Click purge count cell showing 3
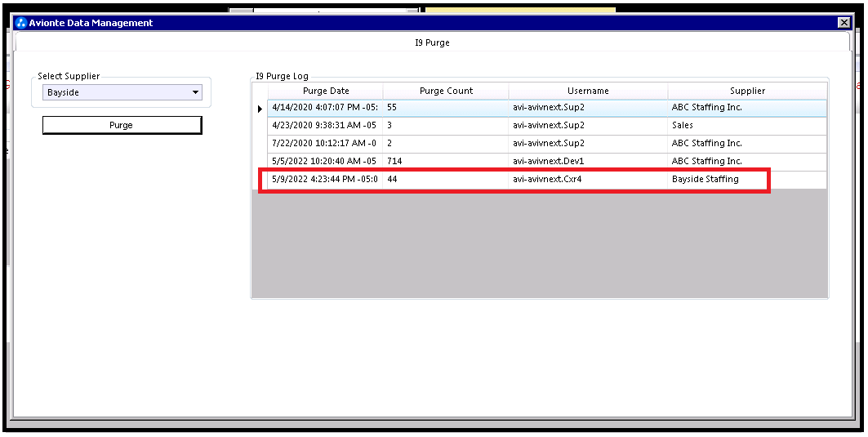 tap(446, 125)
